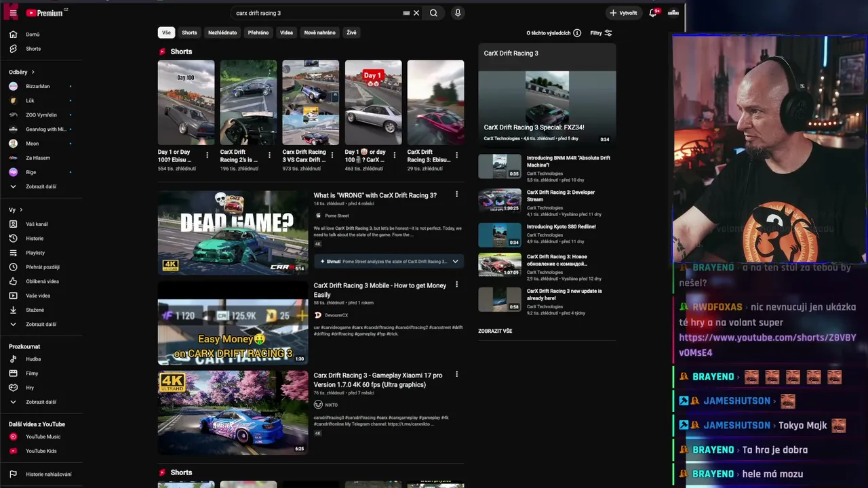Select the Shorts filter chip
Viewport: 868px width, 488px height.
coord(189,33)
